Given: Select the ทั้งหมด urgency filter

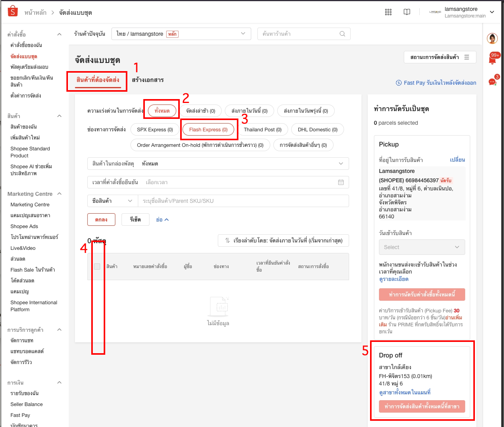Looking at the screenshot, I should click(162, 111).
